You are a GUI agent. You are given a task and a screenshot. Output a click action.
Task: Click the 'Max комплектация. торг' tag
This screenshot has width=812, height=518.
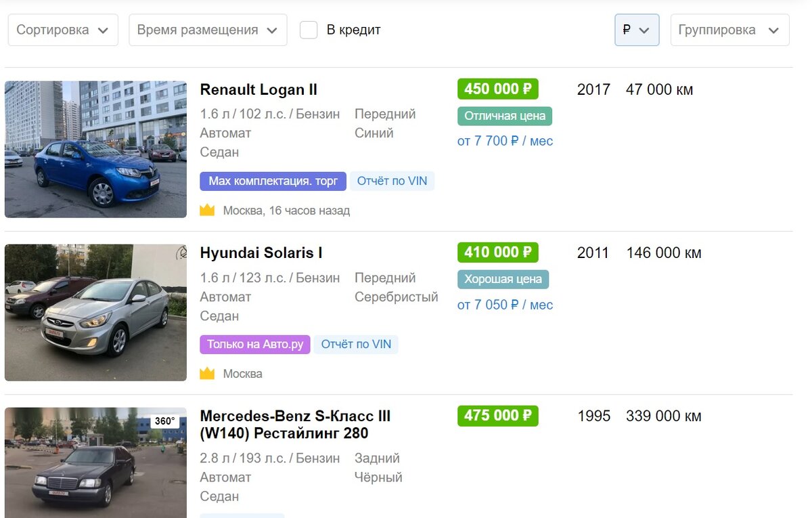(x=272, y=181)
